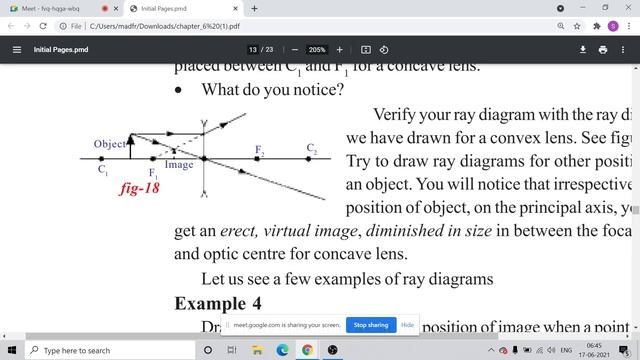Open the PDF viewer more actions menu

point(622,50)
